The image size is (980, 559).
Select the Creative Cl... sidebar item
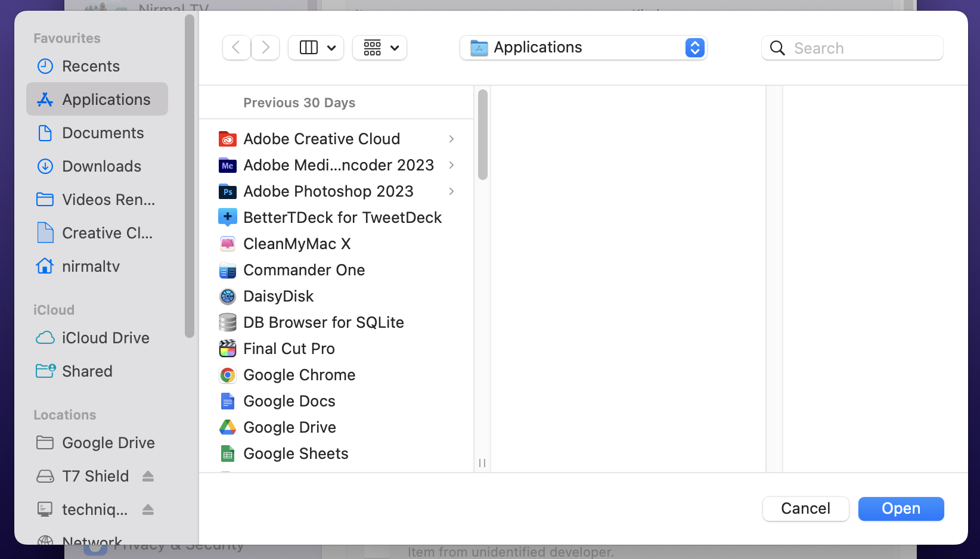[97, 233]
